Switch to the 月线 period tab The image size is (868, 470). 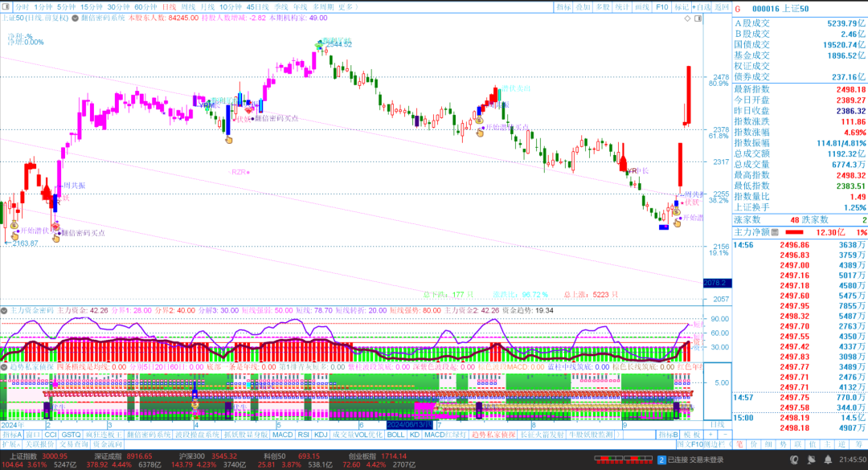pos(207,7)
